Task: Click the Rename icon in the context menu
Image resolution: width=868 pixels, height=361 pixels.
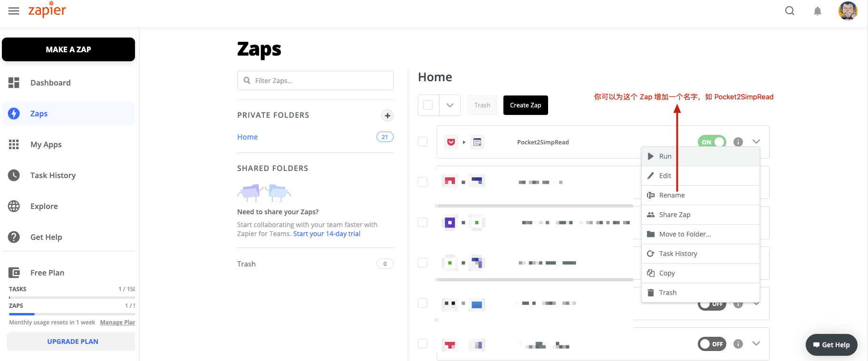Action: point(651,195)
